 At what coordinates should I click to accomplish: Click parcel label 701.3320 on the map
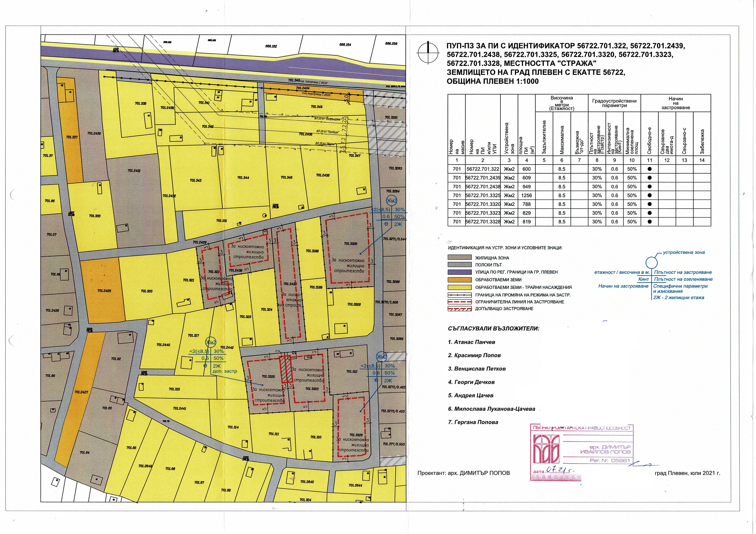[x=268, y=376]
